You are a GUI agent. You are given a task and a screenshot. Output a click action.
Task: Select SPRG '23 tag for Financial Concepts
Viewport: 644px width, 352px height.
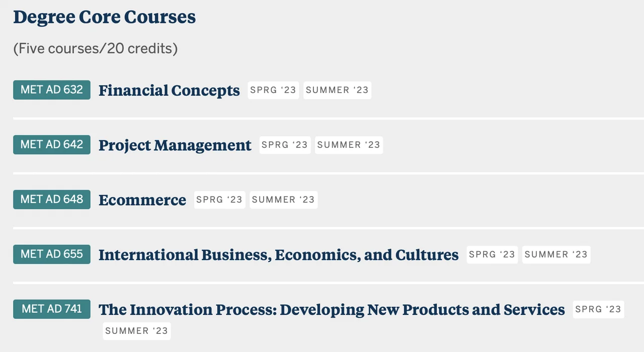[x=273, y=91]
